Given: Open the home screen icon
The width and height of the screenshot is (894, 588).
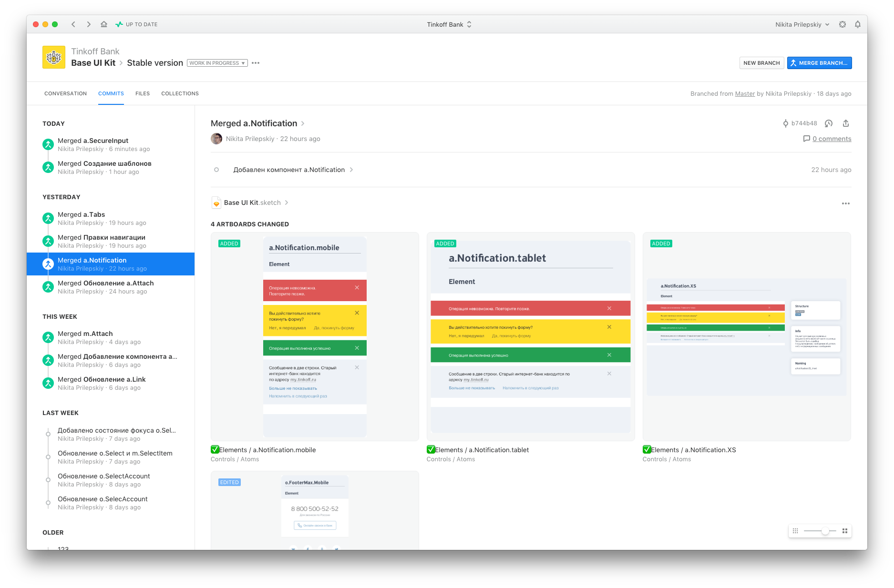Looking at the screenshot, I should [x=104, y=24].
